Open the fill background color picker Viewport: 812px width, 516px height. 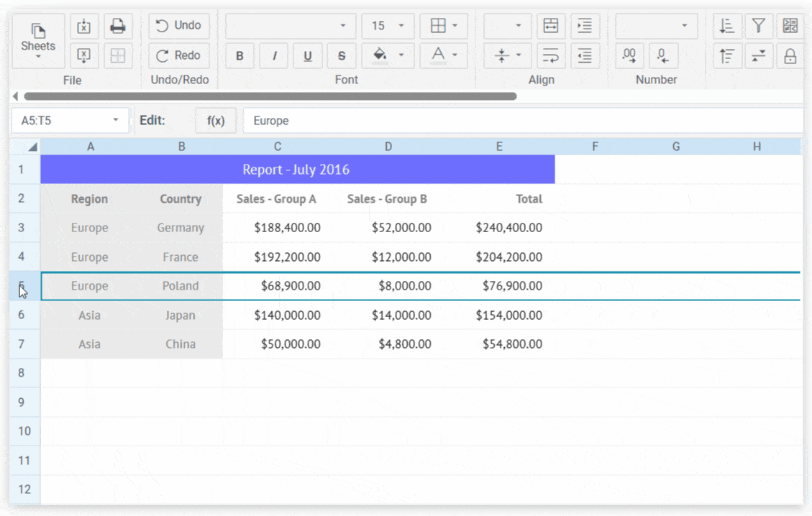coord(389,55)
